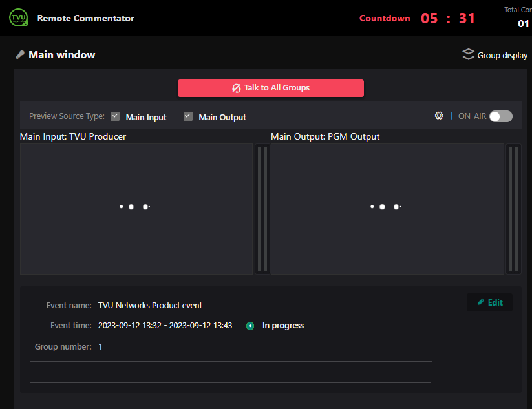Click the Edit event button

pyautogui.click(x=489, y=302)
